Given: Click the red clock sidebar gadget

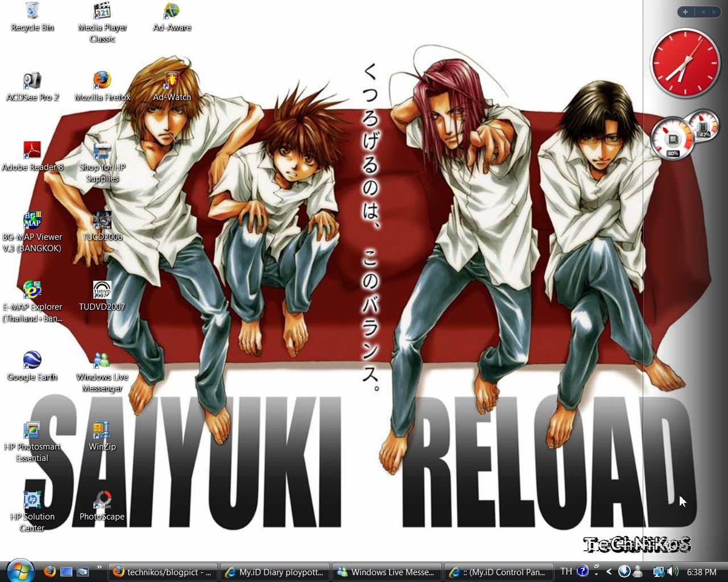Looking at the screenshot, I should [685, 63].
